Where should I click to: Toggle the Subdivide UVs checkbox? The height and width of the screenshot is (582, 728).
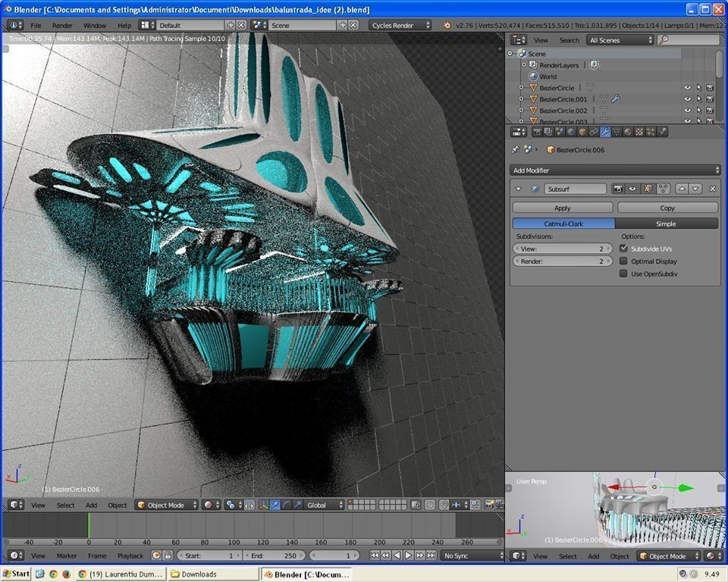coord(623,249)
